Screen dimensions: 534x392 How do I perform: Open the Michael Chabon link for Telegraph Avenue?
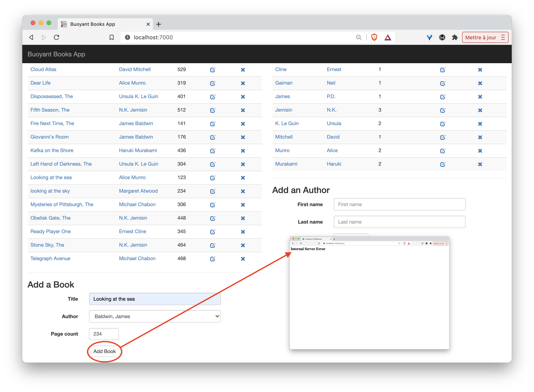click(x=137, y=258)
